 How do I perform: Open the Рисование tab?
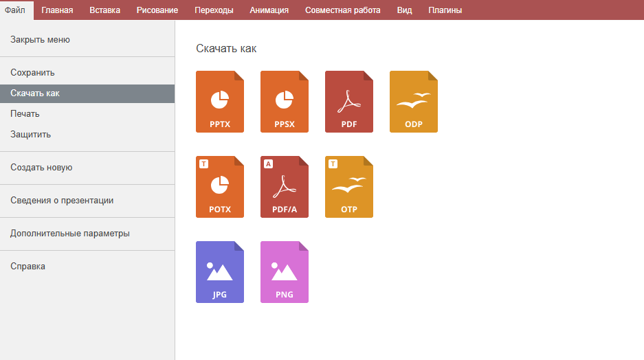point(157,10)
